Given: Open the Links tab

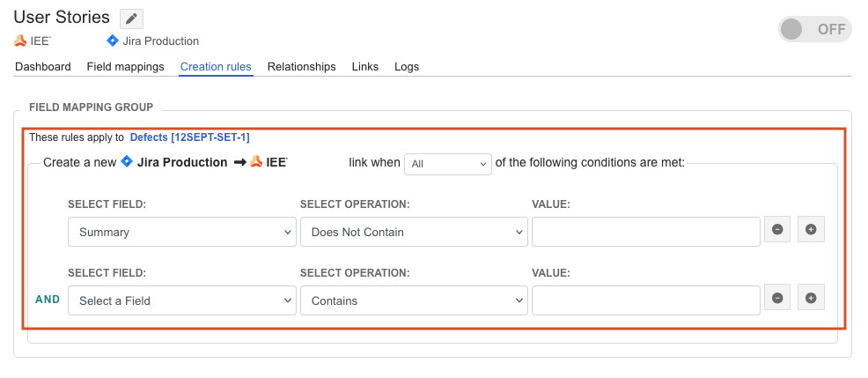Looking at the screenshot, I should click(365, 66).
